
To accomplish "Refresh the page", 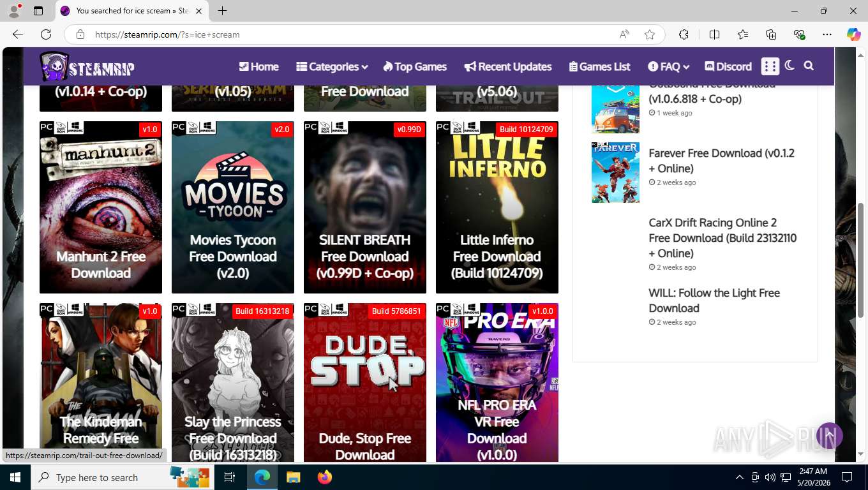I will tap(46, 34).
